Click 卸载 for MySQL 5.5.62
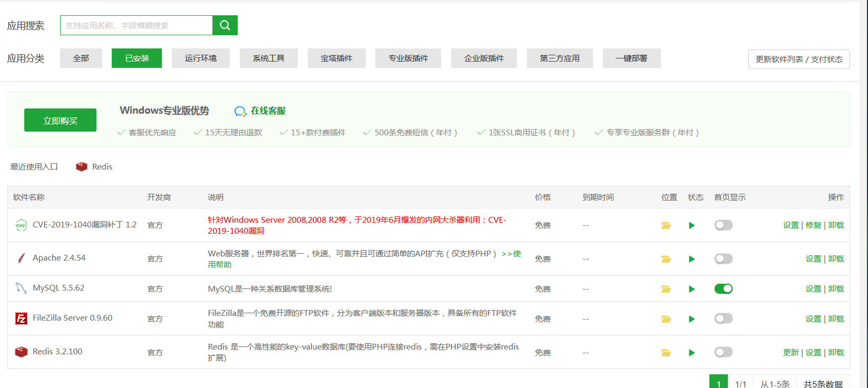Image resolution: width=868 pixels, height=388 pixels. 836,289
